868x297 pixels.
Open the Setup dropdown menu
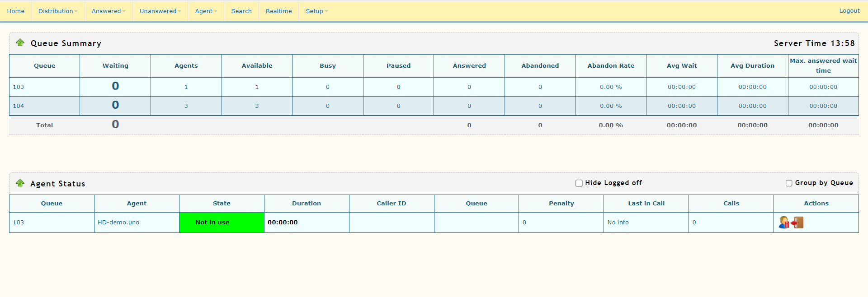point(316,11)
